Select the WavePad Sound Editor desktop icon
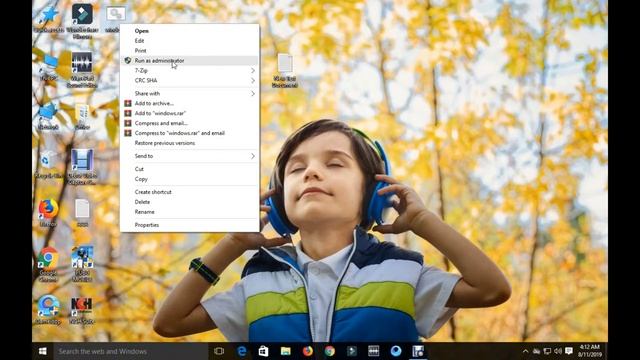640x360 pixels. 82,69
